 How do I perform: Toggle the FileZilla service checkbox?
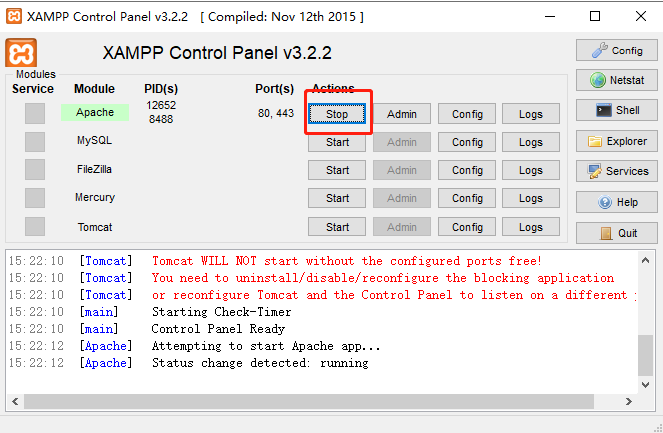(35, 170)
